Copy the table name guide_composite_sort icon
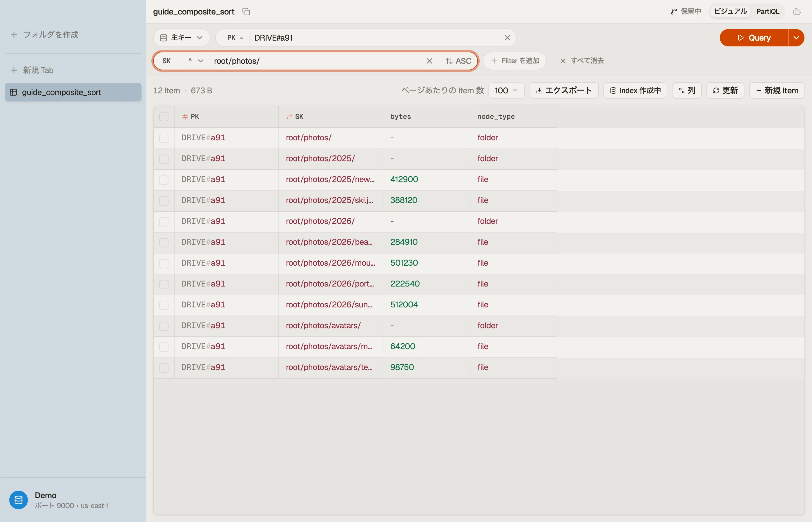812x522 pixels. [x=246, y=12]
